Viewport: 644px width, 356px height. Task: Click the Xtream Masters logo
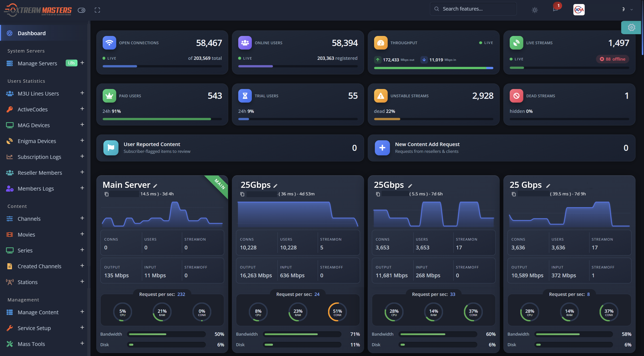(x=38, y=10)
